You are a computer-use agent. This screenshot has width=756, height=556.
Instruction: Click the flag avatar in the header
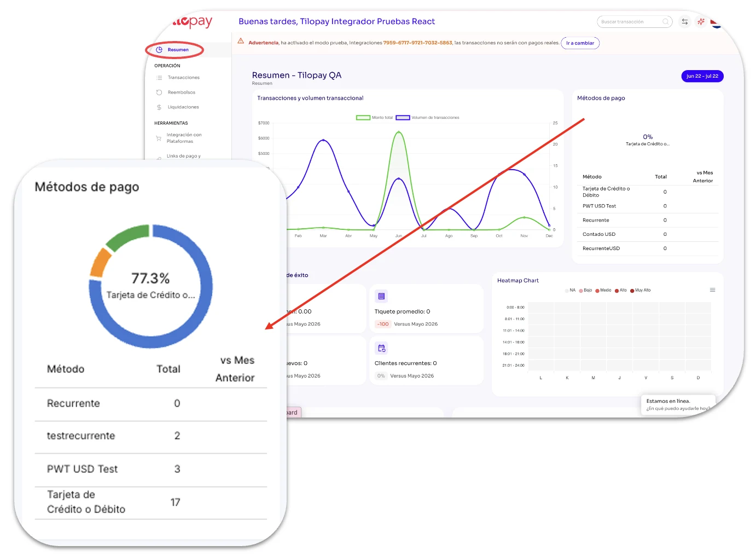point(717,22)
